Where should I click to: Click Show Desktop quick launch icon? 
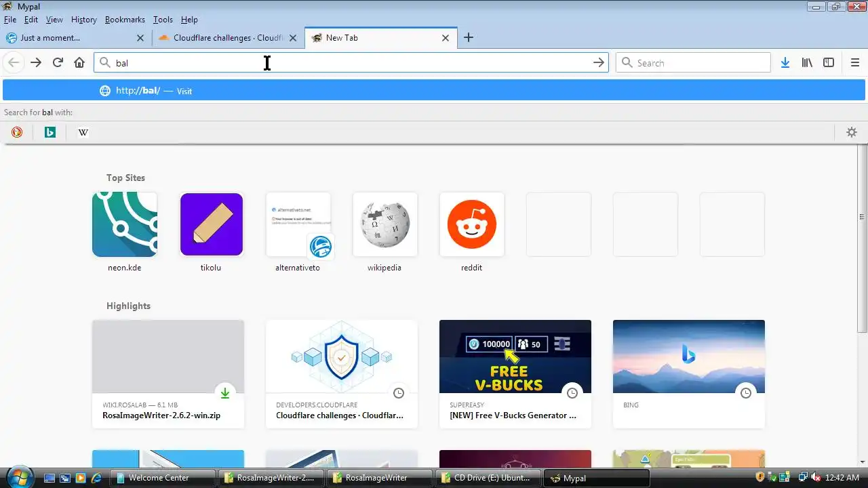point(50,478)
